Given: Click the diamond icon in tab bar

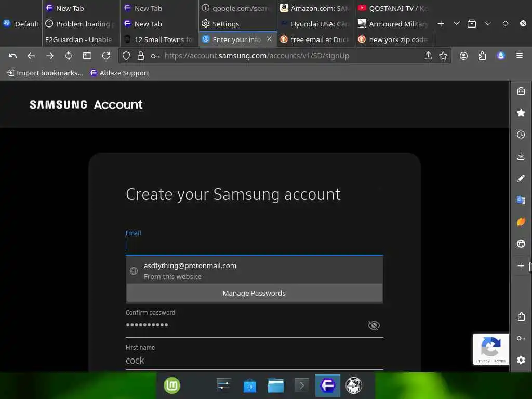Looking at the screenshot, I should [505, 24].
